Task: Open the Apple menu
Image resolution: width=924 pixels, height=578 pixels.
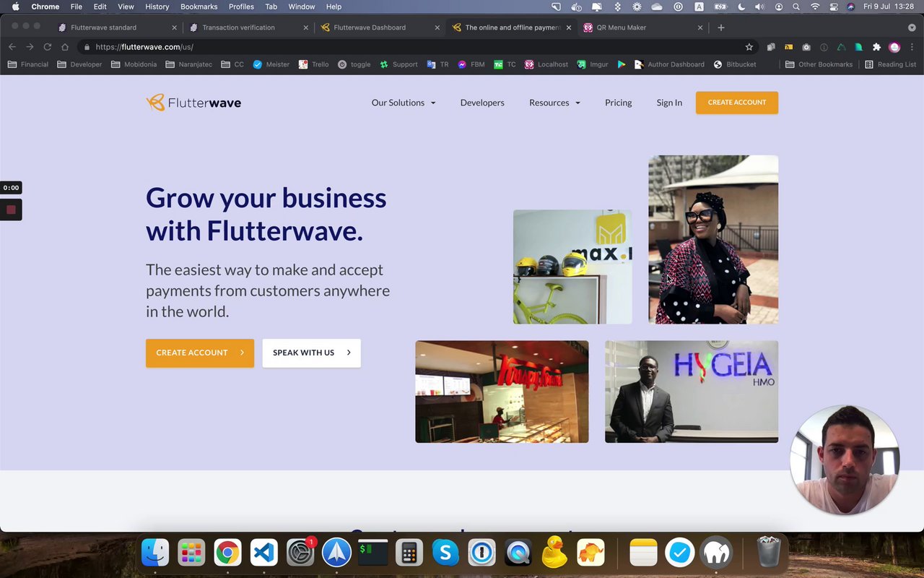Action: [x=15, y=7]
